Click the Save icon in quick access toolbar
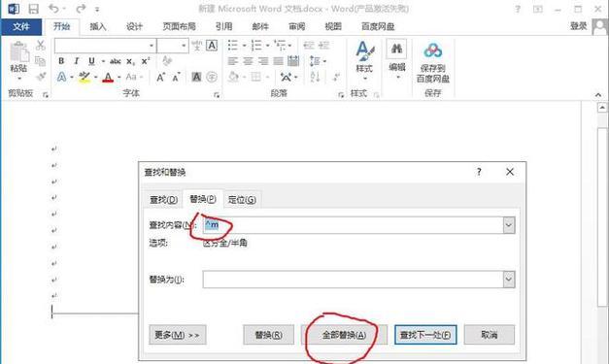Viewport: 609px width, 364px height. [x=34, y=9]
